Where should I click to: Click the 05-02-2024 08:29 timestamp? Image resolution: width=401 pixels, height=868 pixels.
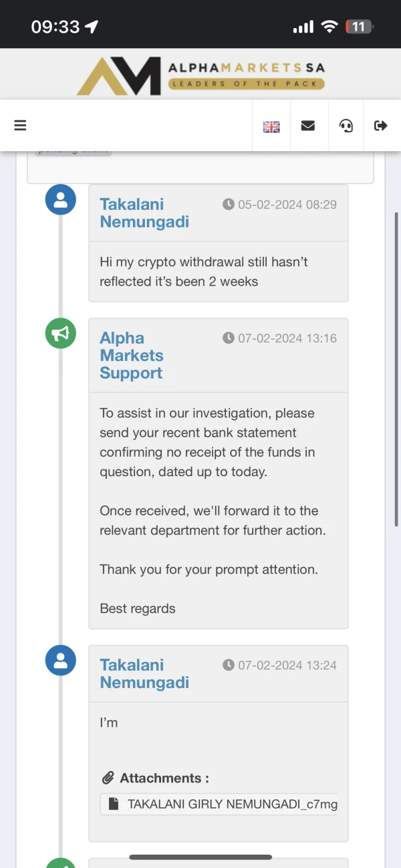point(287,205)
